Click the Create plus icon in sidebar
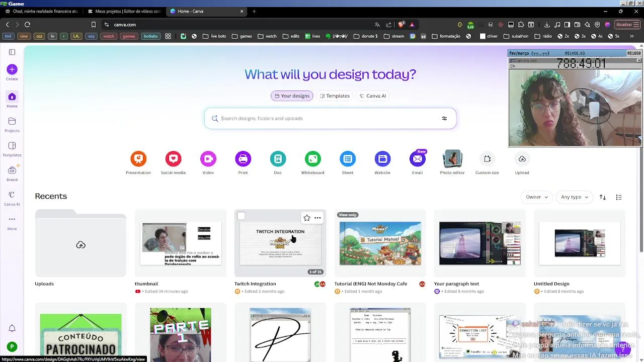The width and height of the screenshot is (644, 362). [x=12, y=69]
